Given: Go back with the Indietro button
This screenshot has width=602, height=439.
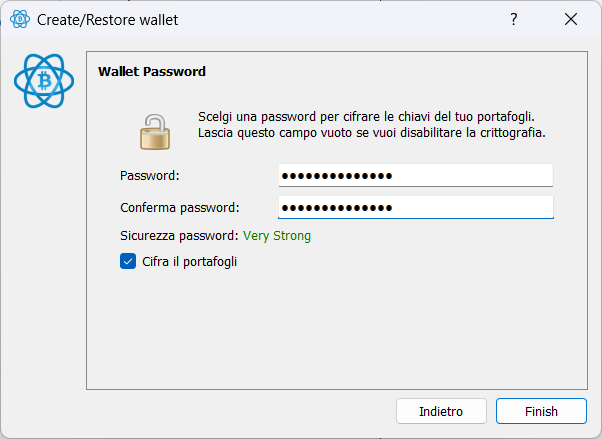Looking at the screenshot, I should (441, 411).
